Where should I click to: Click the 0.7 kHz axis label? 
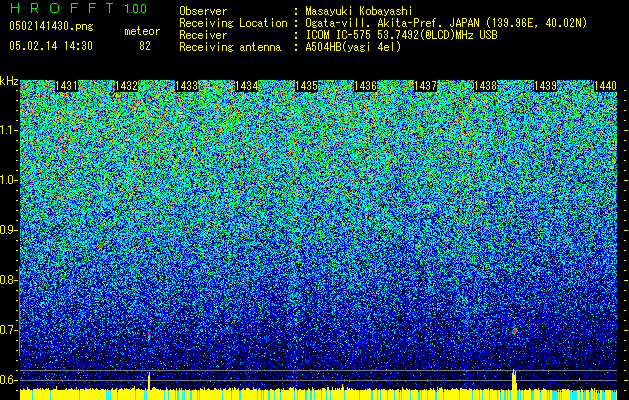pos(8,330)
